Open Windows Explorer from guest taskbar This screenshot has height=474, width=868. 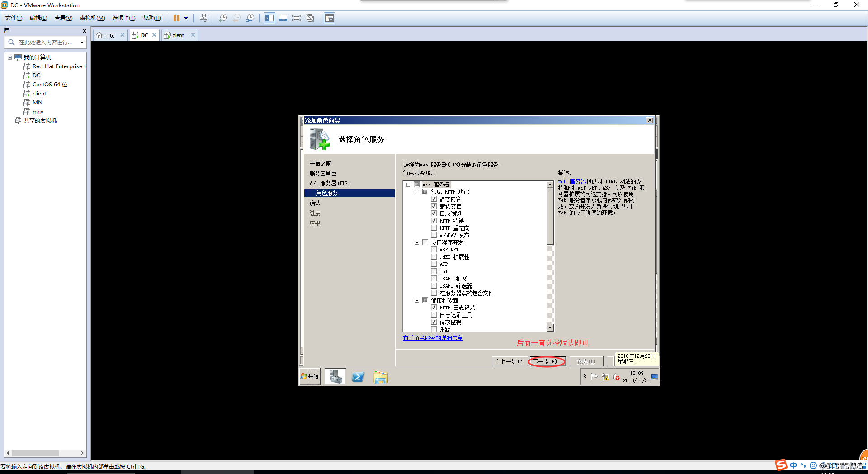click(381, 377)
